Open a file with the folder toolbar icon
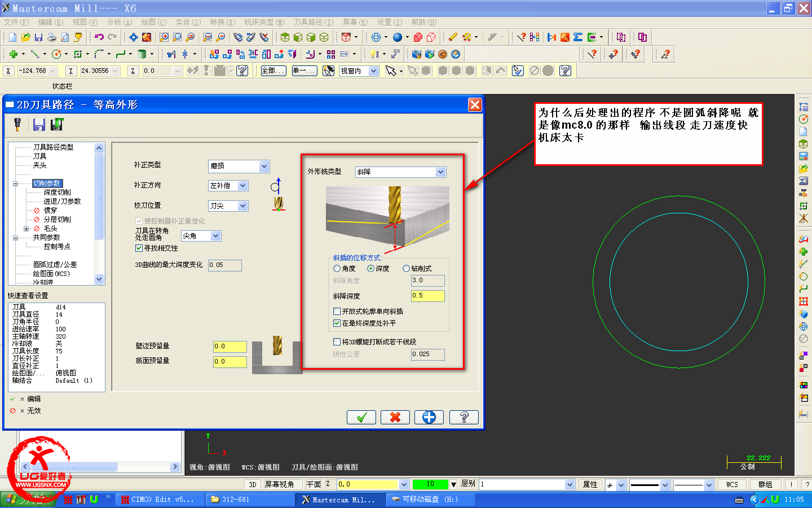812x508 pixels. point(25,37)
